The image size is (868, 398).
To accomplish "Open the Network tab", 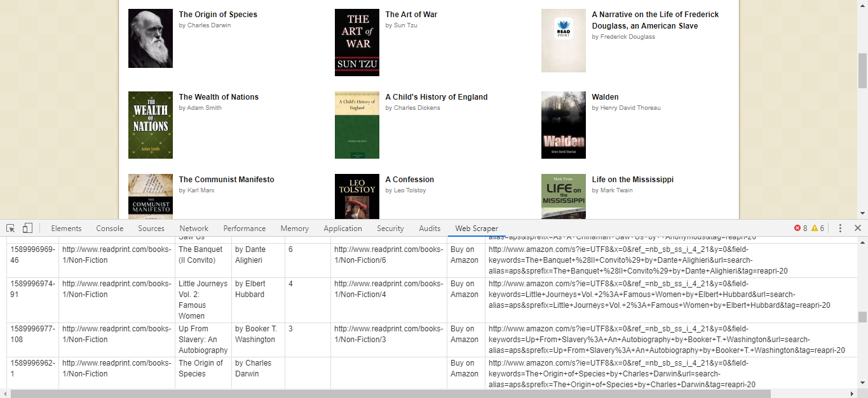I will pos(194,229).
